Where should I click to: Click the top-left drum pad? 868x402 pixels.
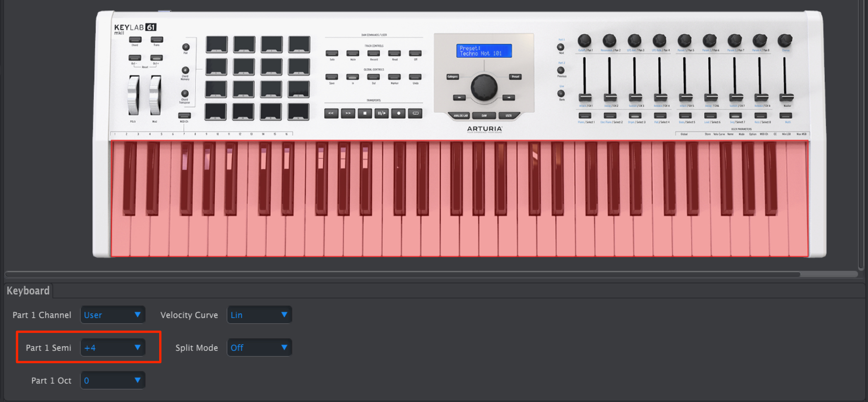pyautogui.click(x=217, y=44)
